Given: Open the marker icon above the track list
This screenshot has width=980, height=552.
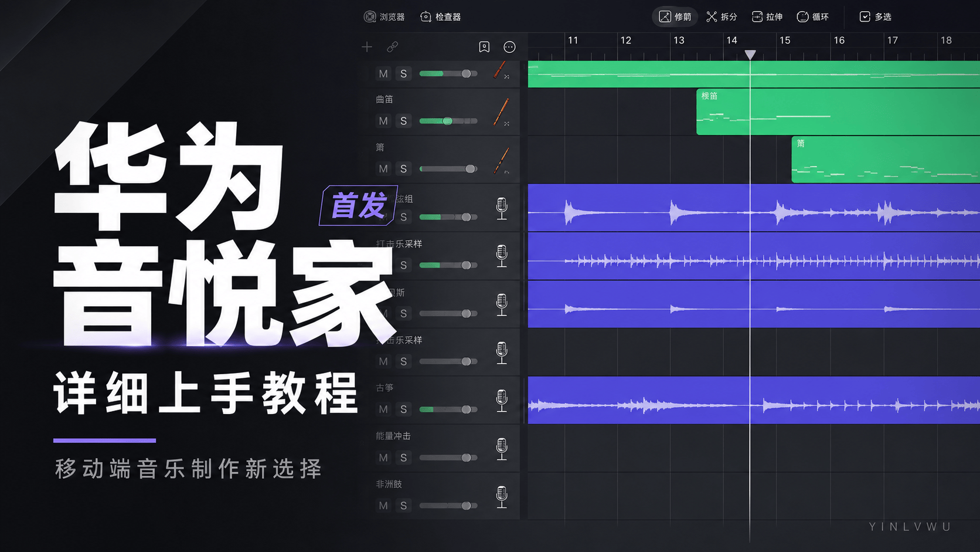Looking at the screenshot, I should click(484, 47).
